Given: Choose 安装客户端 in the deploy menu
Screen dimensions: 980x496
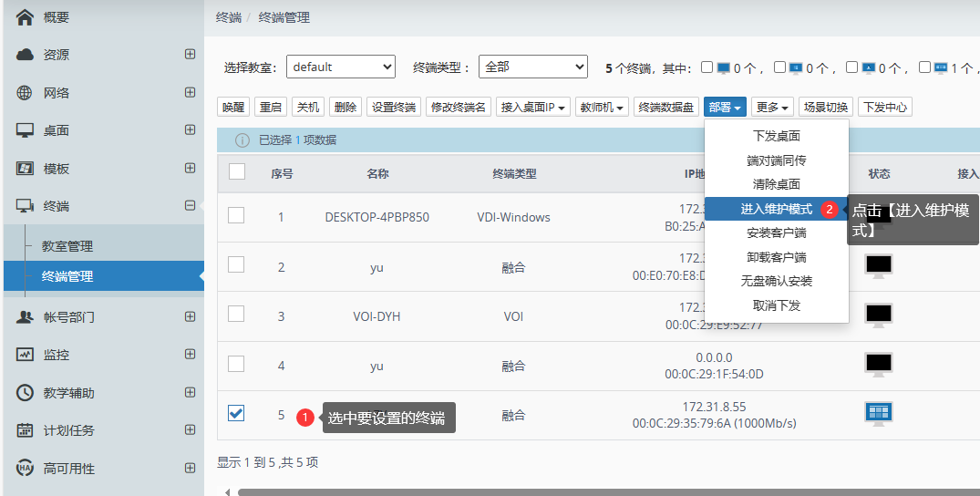Looking at the screenshot, I should pos(776,232).
